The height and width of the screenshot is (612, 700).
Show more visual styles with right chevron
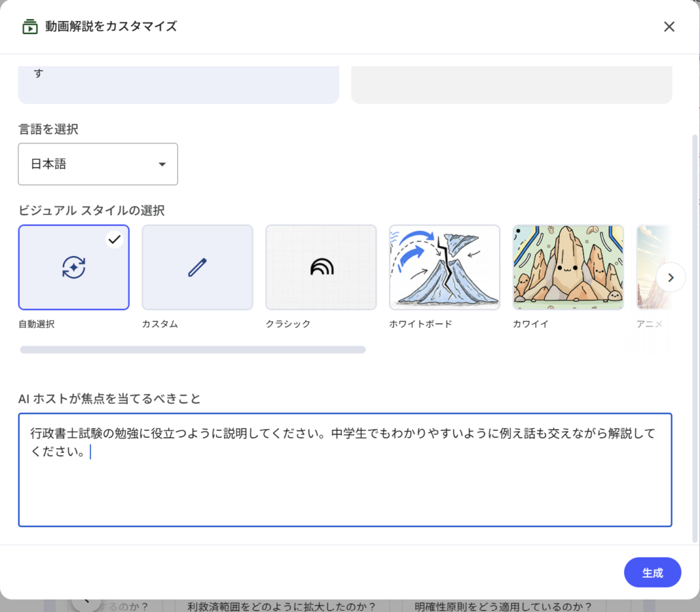pyautogui.click(x=671, y=277)
